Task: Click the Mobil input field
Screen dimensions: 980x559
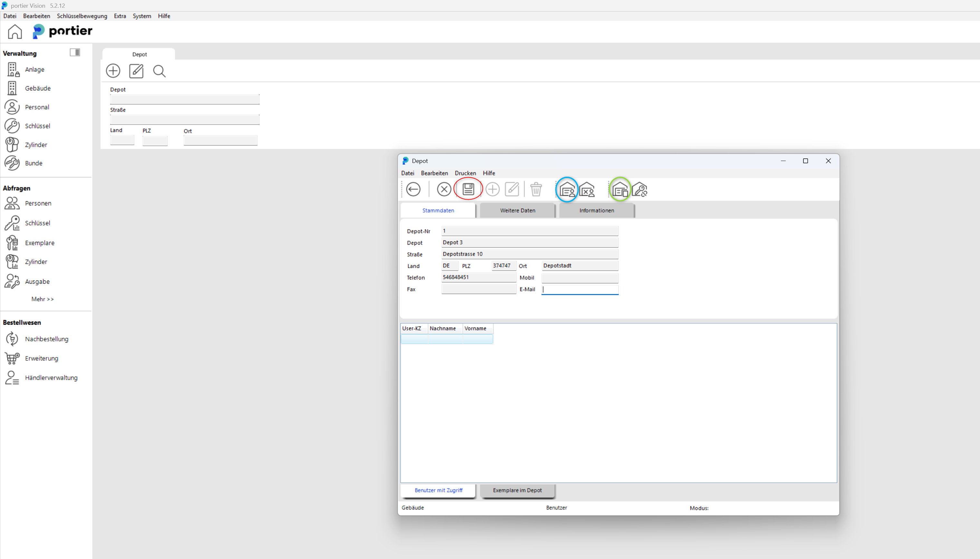Action: click(x=580, y=278)
